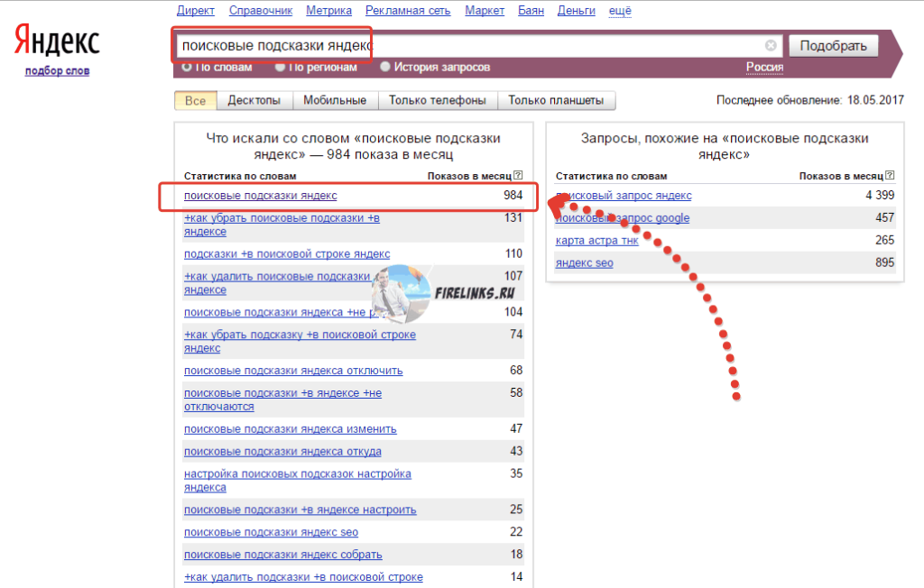Open the +как убрать подсказку +в поисковой строке link
This screenshot has width=924, height=588.
tap(300, 341)
